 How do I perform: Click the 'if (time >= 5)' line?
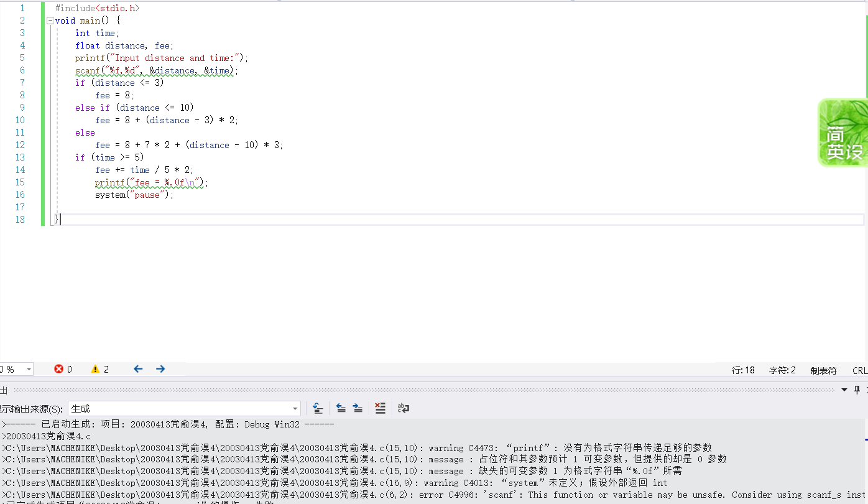[109, 157]
